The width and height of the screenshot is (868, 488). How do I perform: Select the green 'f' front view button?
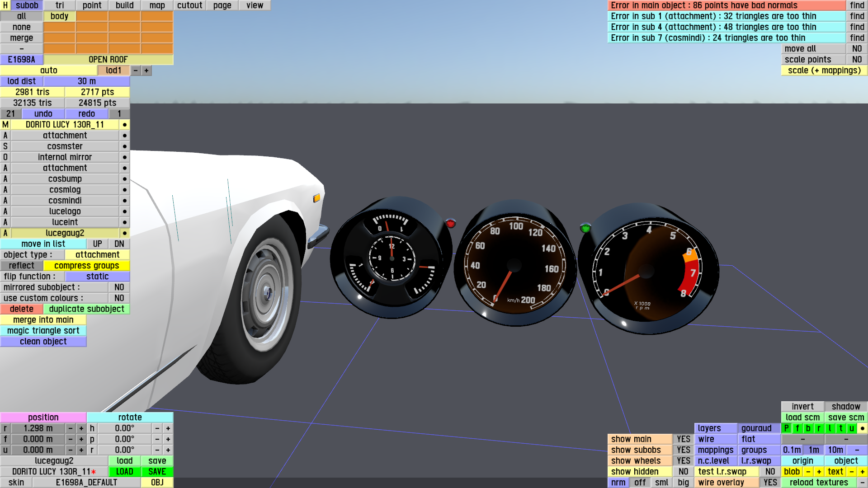click(x=797, y=428)
